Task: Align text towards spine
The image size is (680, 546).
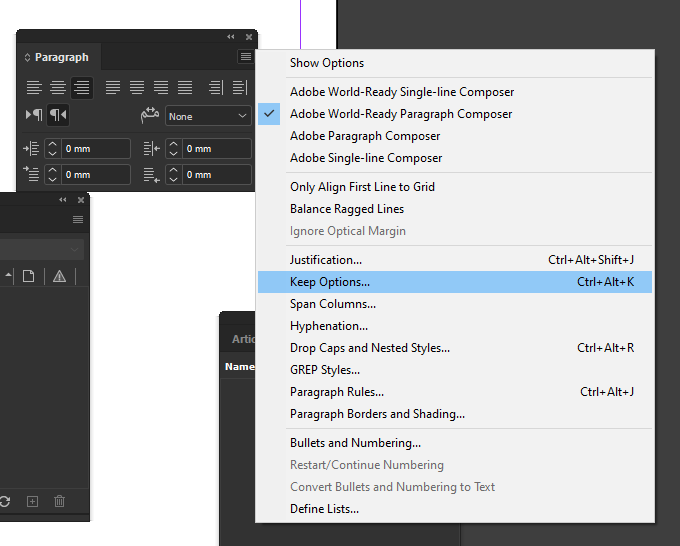Action: coord(216,88)
